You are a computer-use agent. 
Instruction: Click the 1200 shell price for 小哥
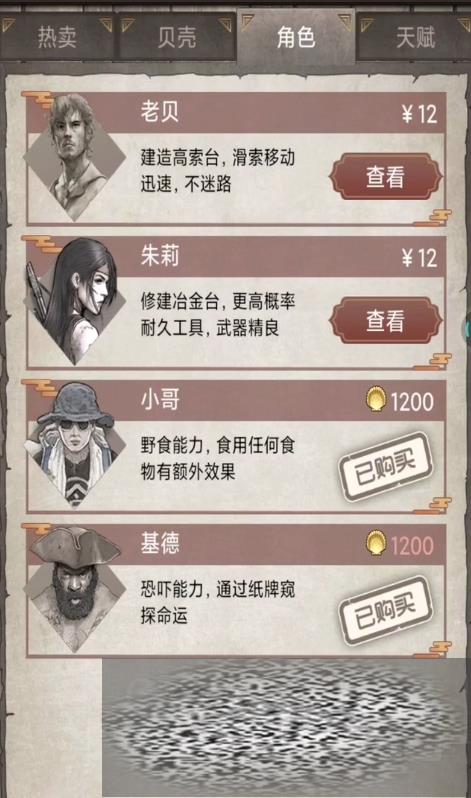click(412, 402)
